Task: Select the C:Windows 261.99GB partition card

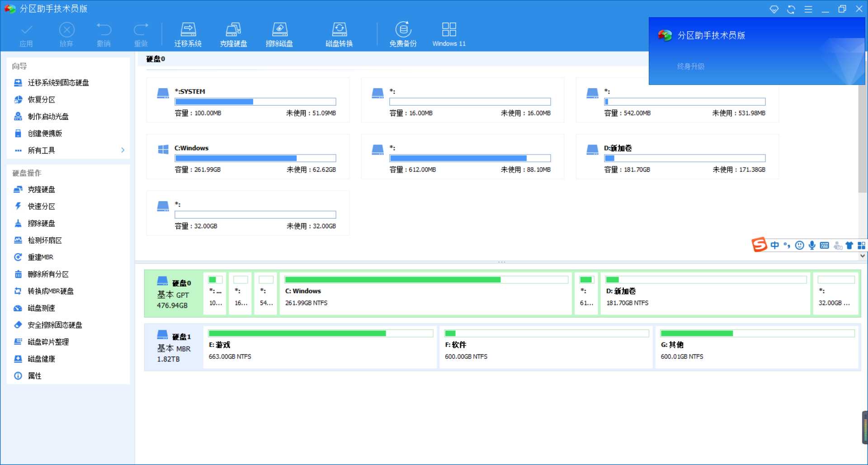Action: pos(248,156)
